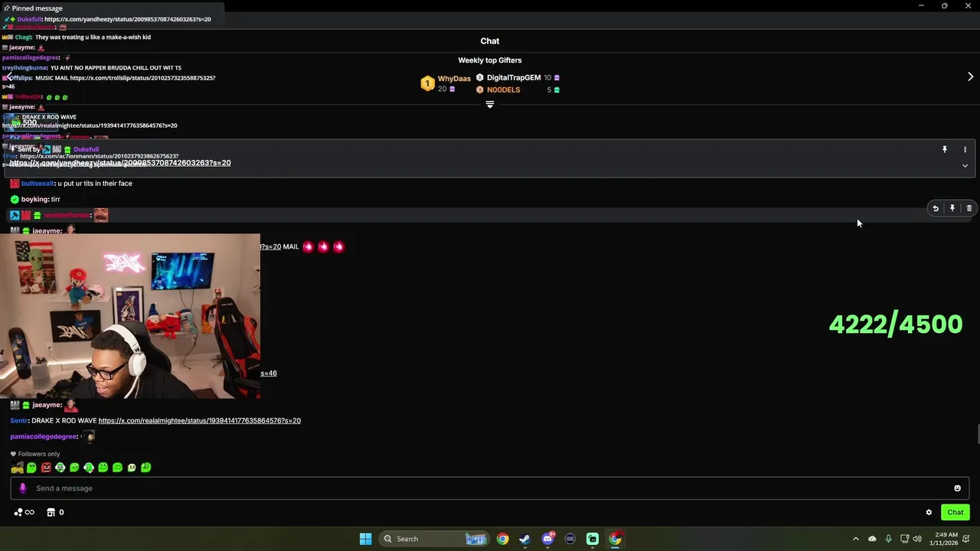The image size is (980, 551).
Task: Open the first Google Chrome taskbar icon
Action: click(x=502, y=539)
